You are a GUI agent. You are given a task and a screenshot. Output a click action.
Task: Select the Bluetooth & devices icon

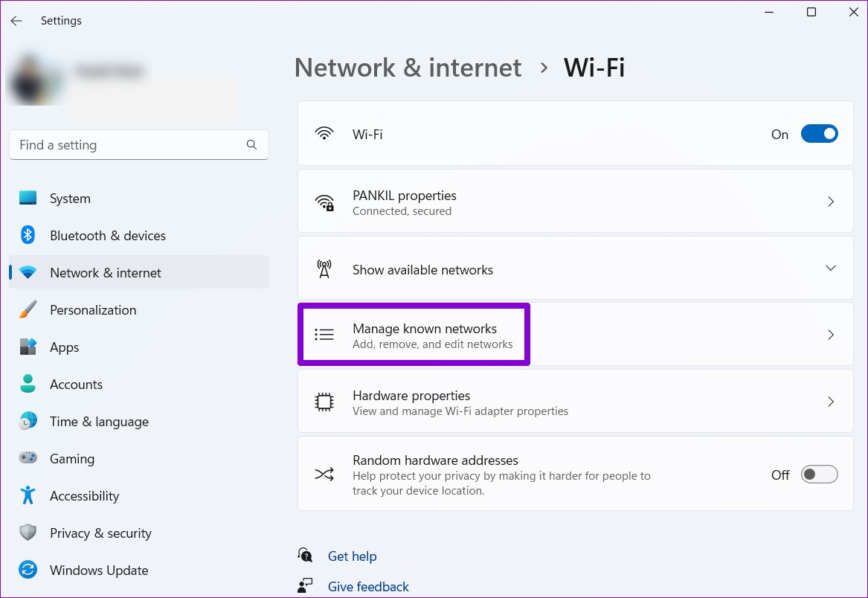coord(28,235)
